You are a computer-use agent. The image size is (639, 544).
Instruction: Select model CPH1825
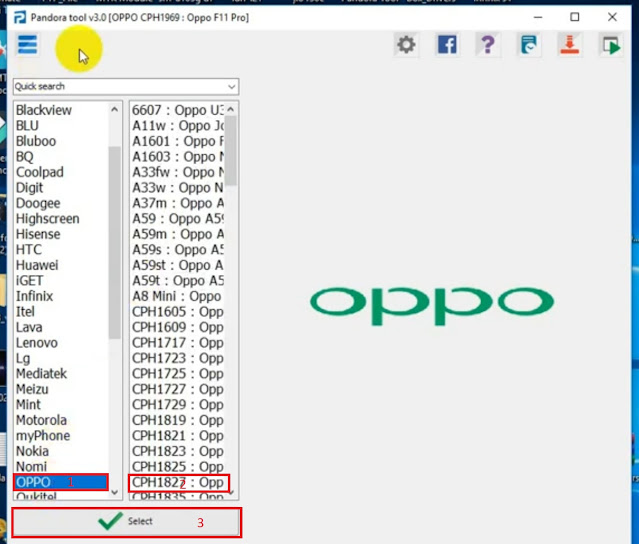178,467
